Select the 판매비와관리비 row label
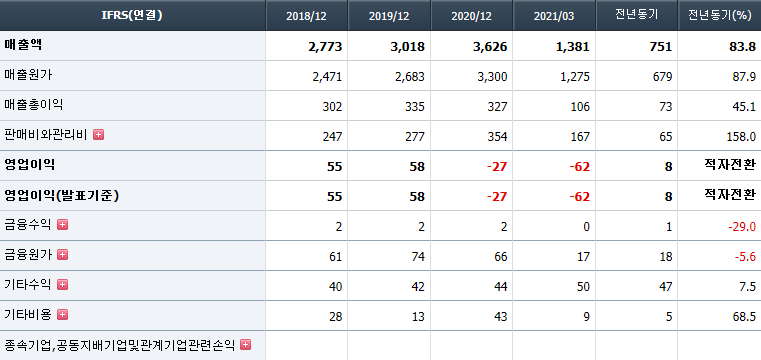 46,135
